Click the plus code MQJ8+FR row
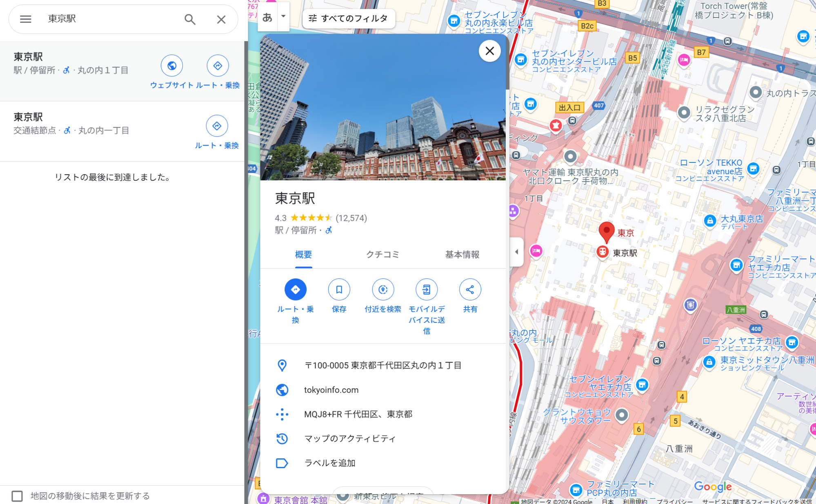The image size is (816, 504). click(x=383, y=414)
